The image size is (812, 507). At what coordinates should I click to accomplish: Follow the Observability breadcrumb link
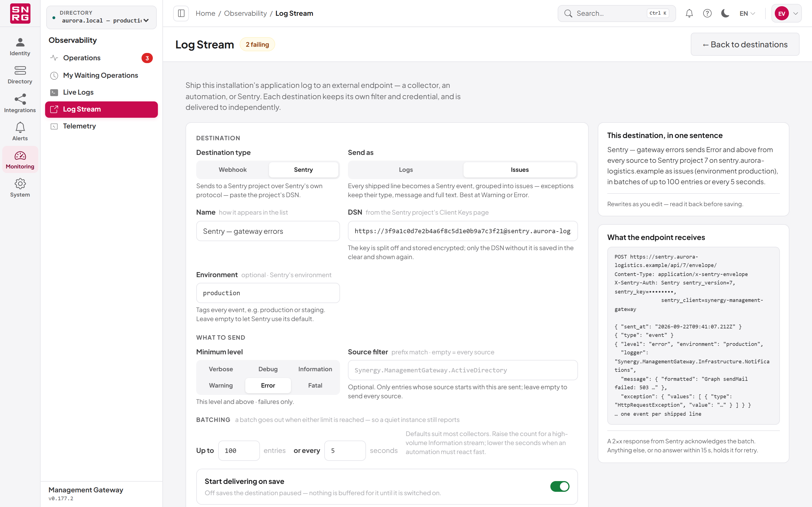[245, 14]
